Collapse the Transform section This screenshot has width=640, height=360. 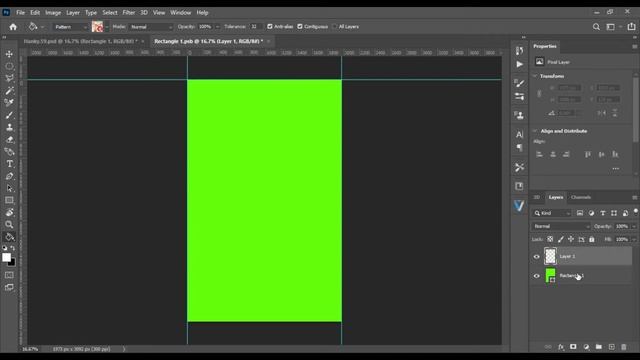535,76
